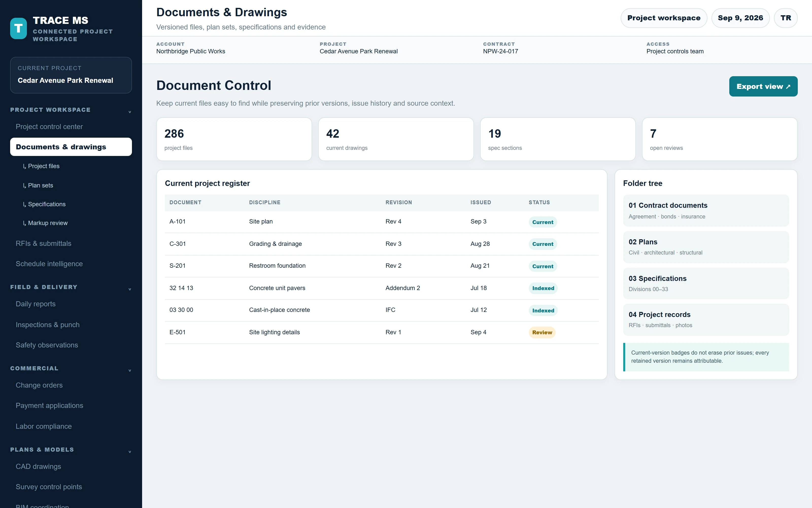Collapse the Project Workspace section chevron

pyautogui.click(x=129, y=112)
